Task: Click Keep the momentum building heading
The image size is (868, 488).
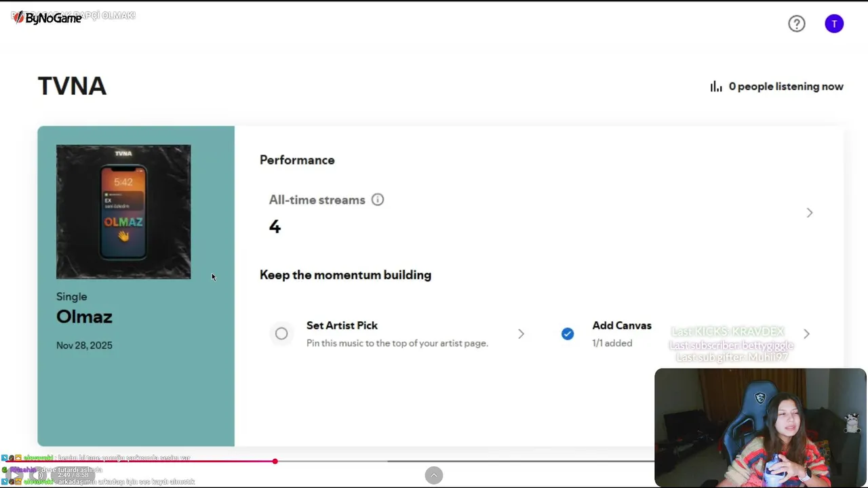Action: tap(345, 274)
